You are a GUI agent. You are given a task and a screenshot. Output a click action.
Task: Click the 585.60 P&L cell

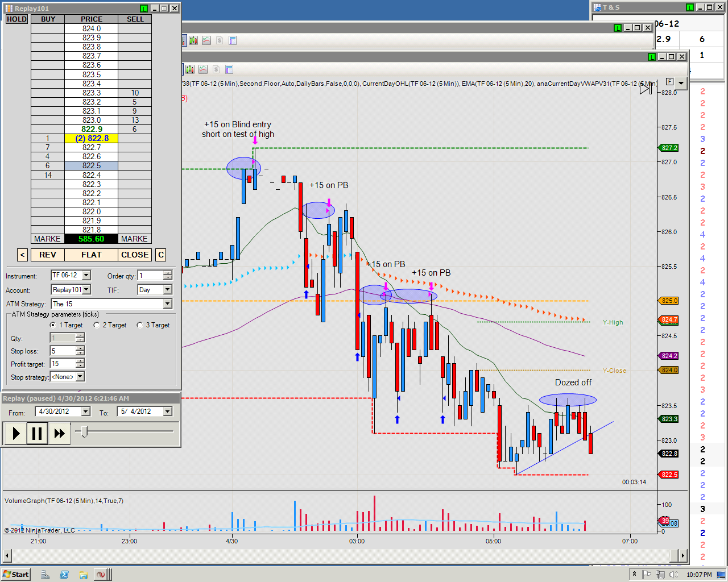92,239
